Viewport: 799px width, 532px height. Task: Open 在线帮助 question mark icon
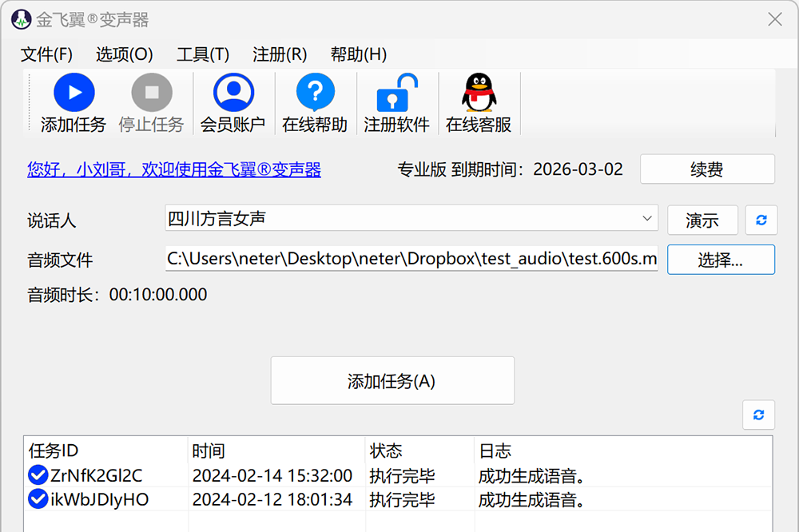(x=315, y=93)
